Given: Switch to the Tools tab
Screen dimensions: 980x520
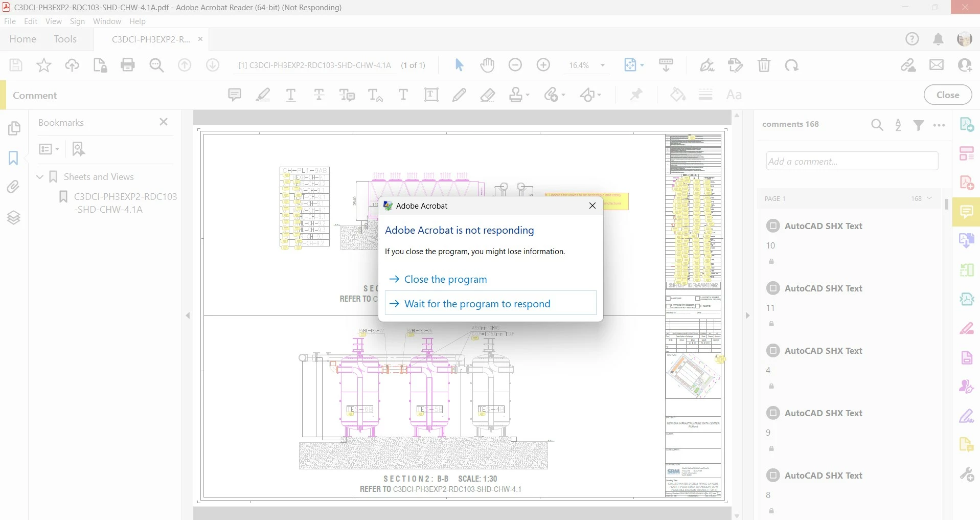Looking at the screenshot, I should pos(65,39).
